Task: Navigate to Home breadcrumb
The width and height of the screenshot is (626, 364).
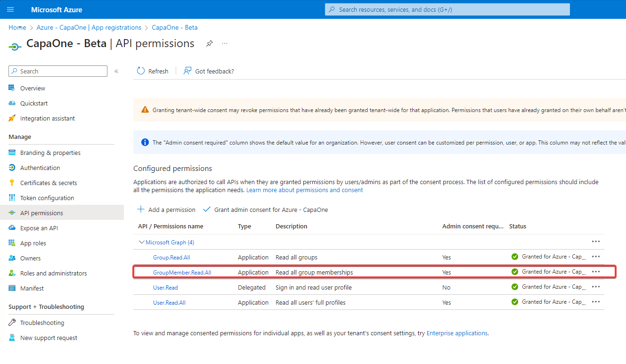Action: click(17, 27)
